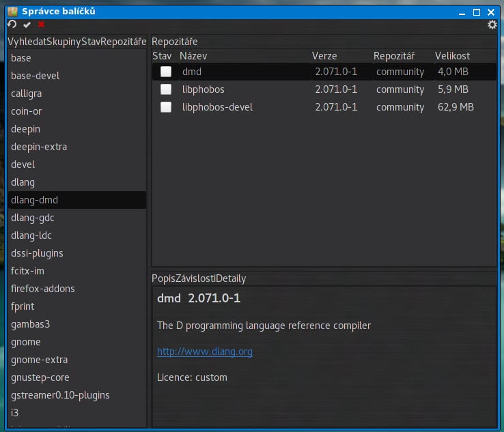Check the libphobos-devel package checkbox
This screenshot has height=432, width=504.
pyautogui.click(x=165, y=107)
